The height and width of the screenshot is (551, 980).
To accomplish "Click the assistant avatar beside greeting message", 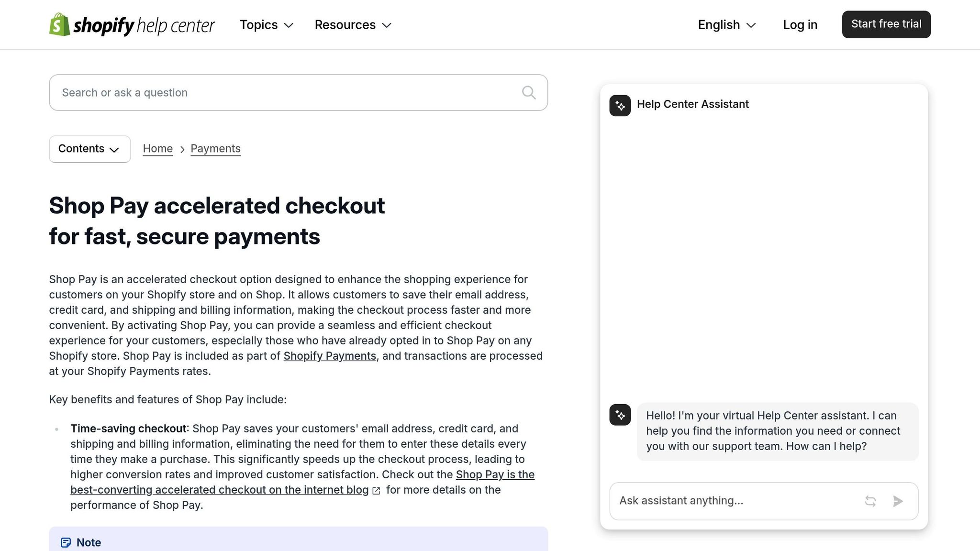I will [x=620, y=415].
